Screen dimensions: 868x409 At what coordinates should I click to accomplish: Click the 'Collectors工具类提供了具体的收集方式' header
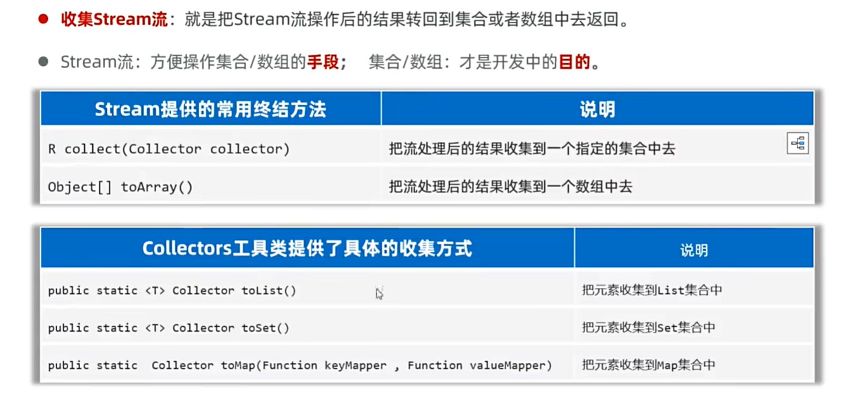coord(308,248)
